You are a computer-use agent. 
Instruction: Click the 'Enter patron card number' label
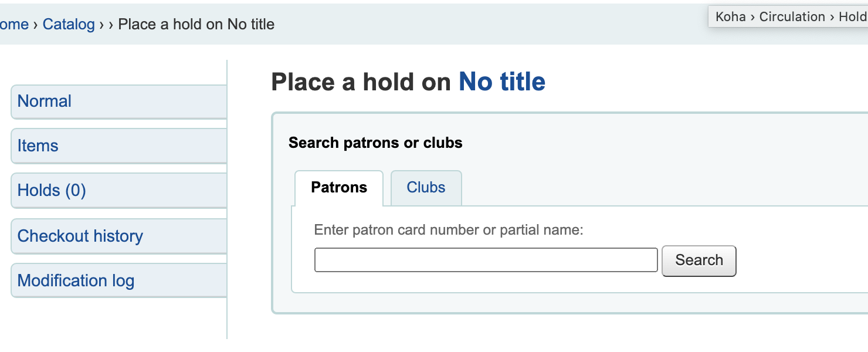click(x=449, y=229)
